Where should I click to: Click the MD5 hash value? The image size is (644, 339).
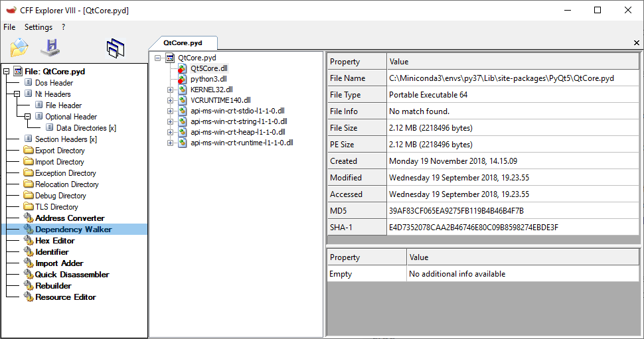click(x=456, y=211)
